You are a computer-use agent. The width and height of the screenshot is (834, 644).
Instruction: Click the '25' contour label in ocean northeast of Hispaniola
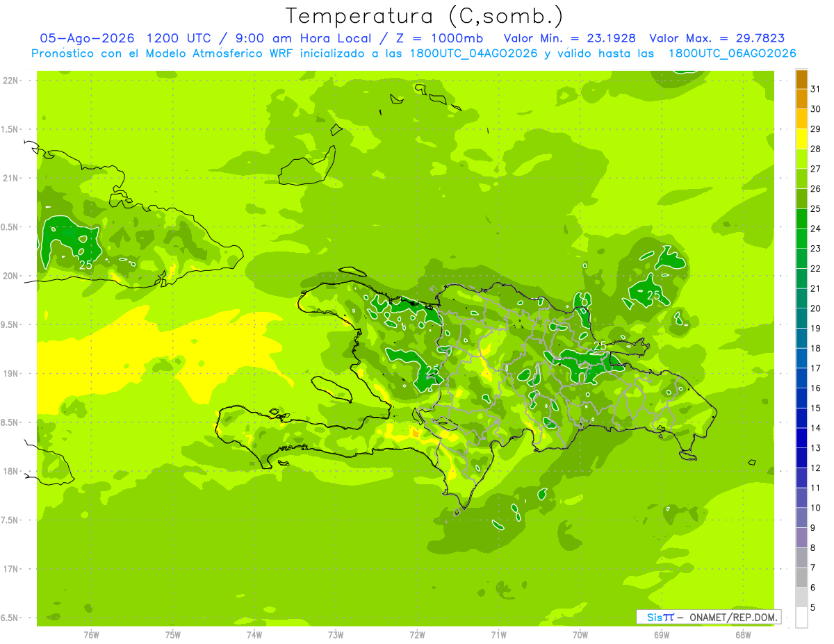point(653,295)
